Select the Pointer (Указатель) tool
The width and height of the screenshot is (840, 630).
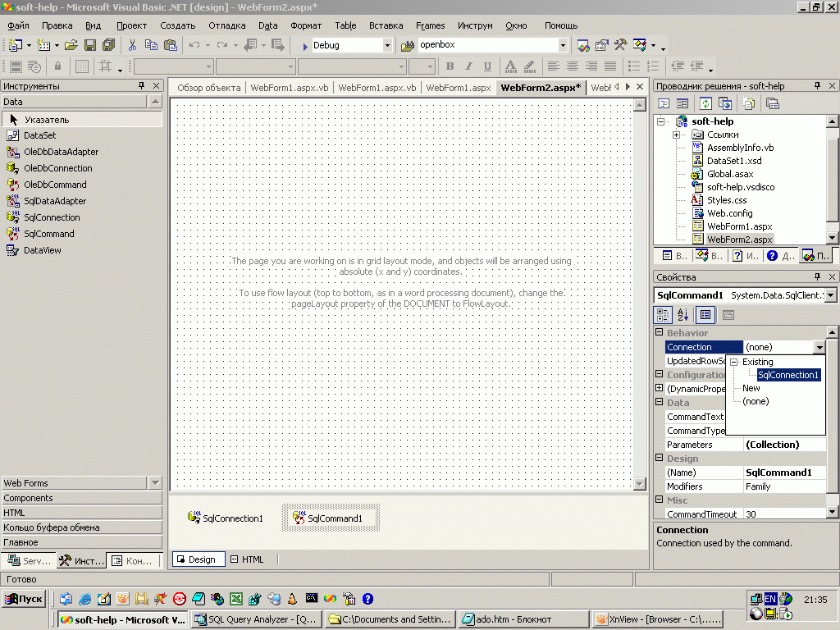[82, 120]
